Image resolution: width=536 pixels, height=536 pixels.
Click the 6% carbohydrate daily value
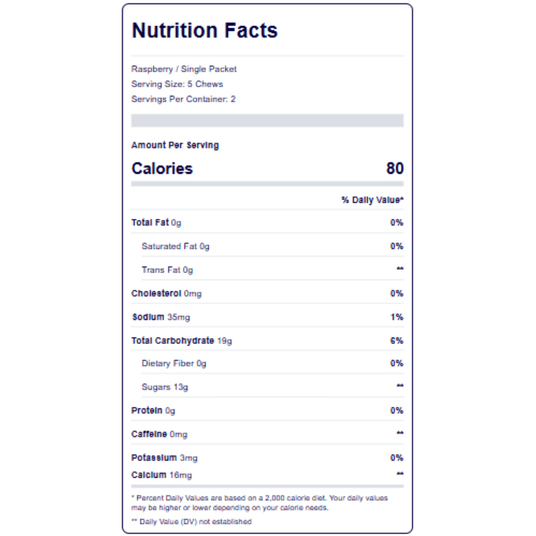(x=397, y=341)
